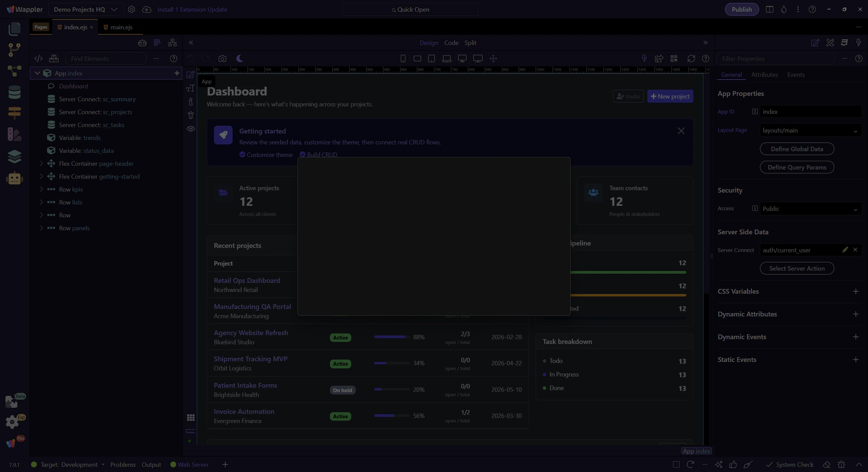The width and height of the screenshot is (868, 472).
Task: Click the Define Global Data button
Action: point(797,149)
